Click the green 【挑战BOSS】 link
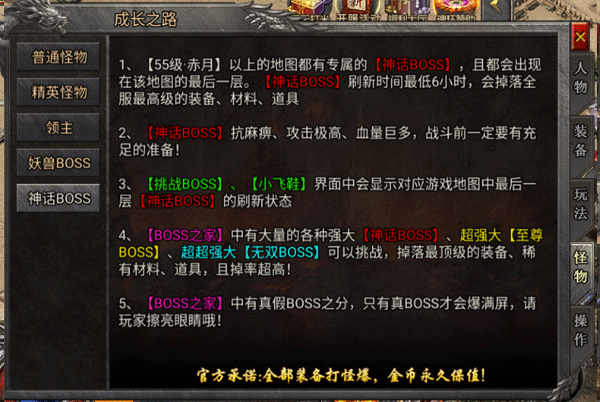The width and height of the screenshot is (600, 402). coord(185,184)
